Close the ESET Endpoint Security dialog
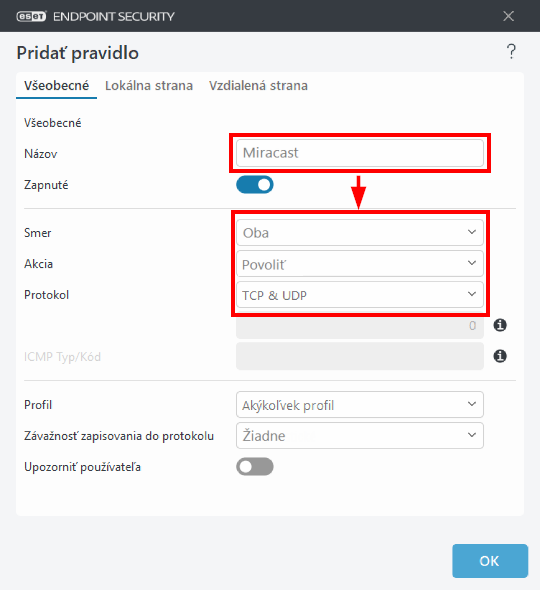 pos(508,16)
